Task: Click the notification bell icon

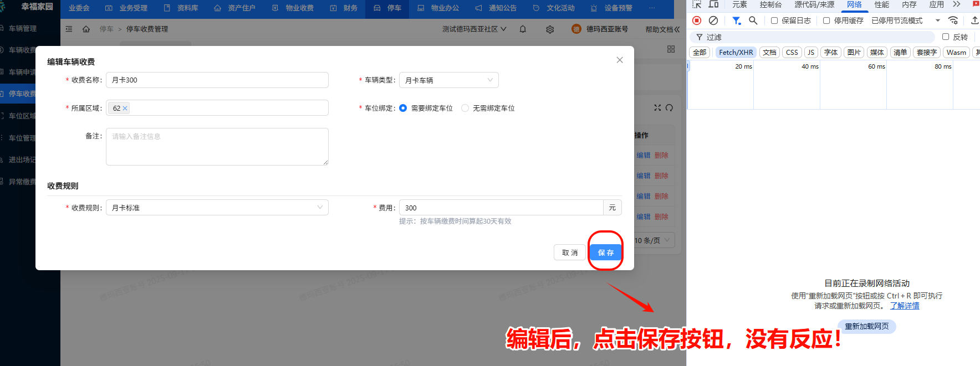Action: pos(523,29)
